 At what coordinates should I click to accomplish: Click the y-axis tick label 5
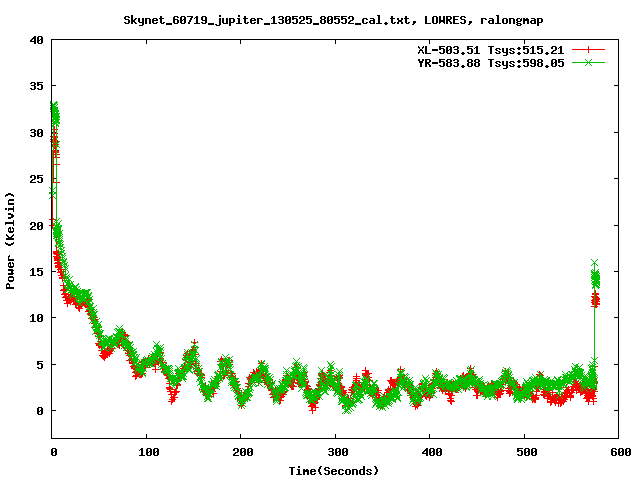pyautogui.click(x=40, y=364)
